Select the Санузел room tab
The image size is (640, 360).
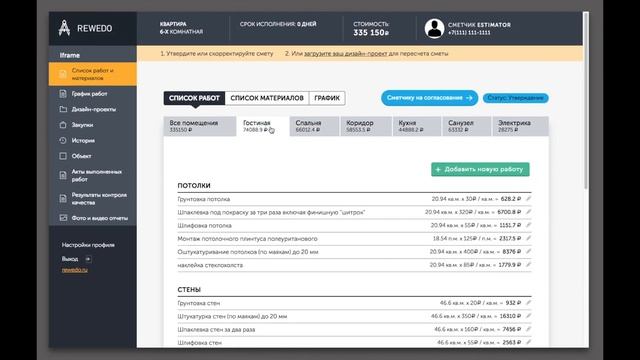point(467,126)
